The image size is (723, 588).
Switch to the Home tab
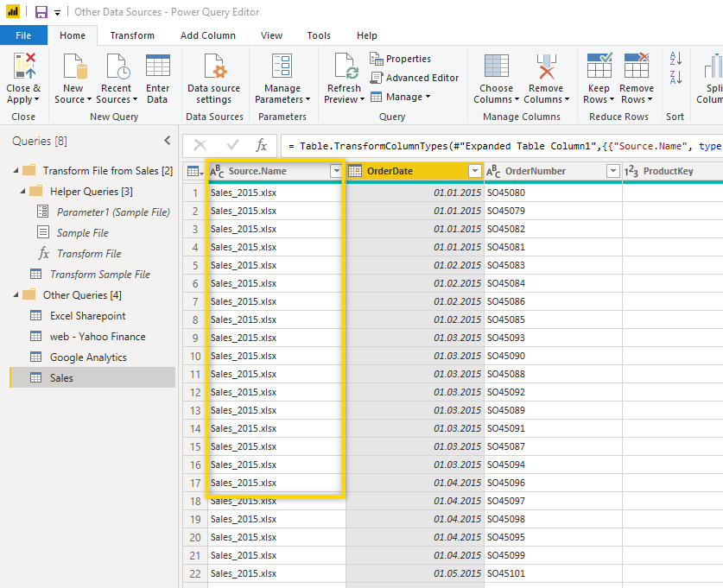[x=73, y=35]
